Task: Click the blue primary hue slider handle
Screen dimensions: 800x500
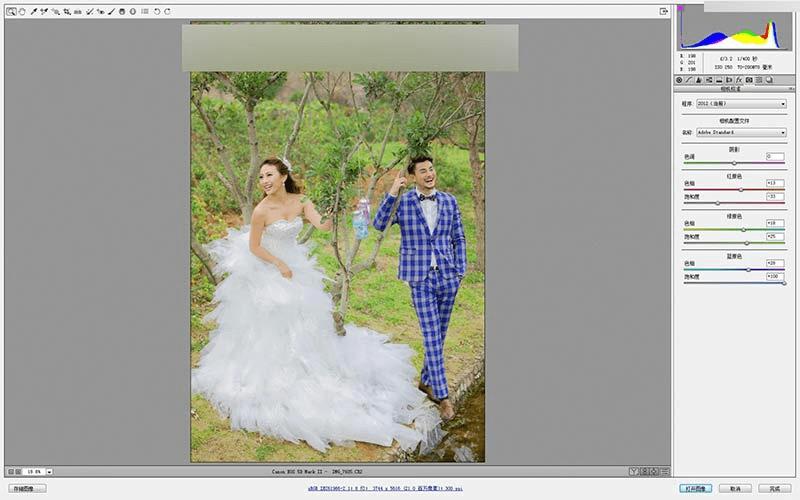Action: pos(748,270)
